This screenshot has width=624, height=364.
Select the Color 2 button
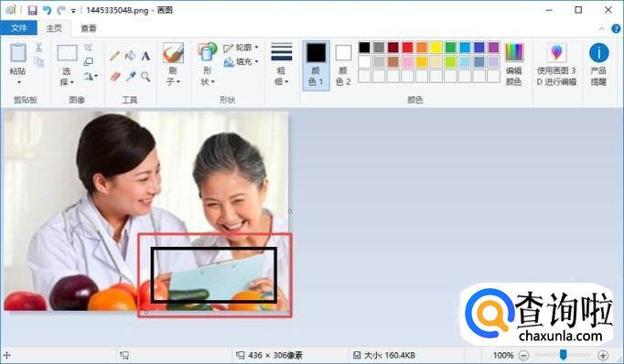point(343,65)
